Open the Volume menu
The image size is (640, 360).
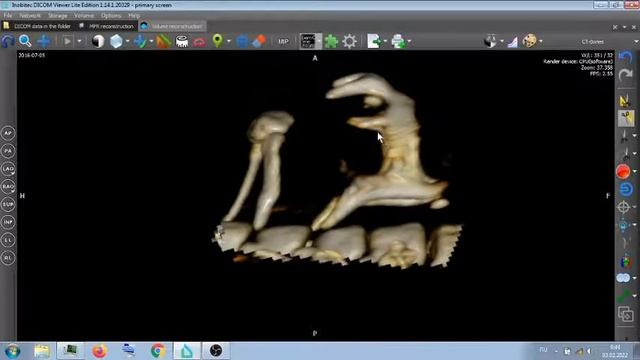84,16
